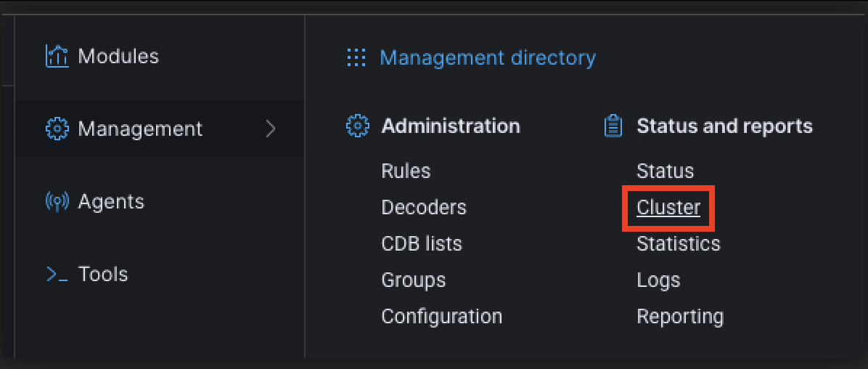Image resolution: width=868 pixels, height=369 pixels.
Task: Open the Decoders section
Action: click(424, 208)
